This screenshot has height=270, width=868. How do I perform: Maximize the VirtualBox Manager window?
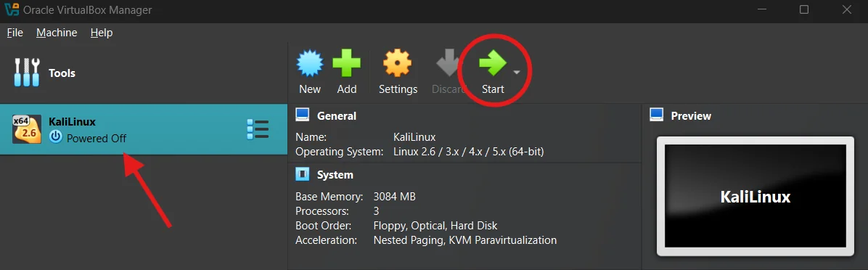coord(804,10)
